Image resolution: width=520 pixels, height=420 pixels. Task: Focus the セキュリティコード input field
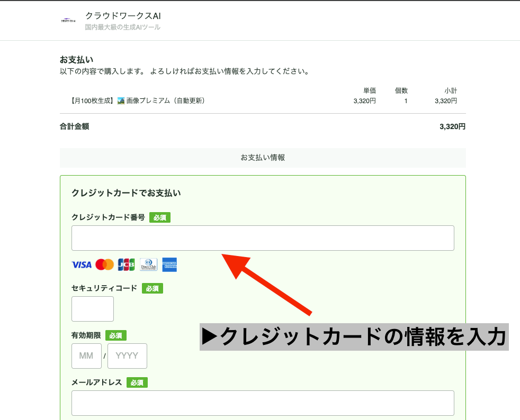point(93,309)
